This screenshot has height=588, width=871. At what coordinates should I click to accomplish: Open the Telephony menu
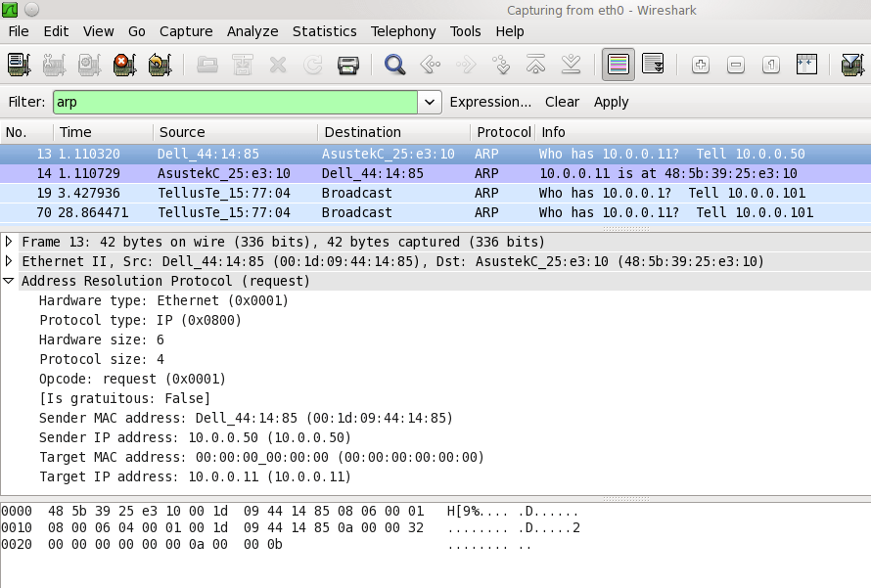(403, 31)
